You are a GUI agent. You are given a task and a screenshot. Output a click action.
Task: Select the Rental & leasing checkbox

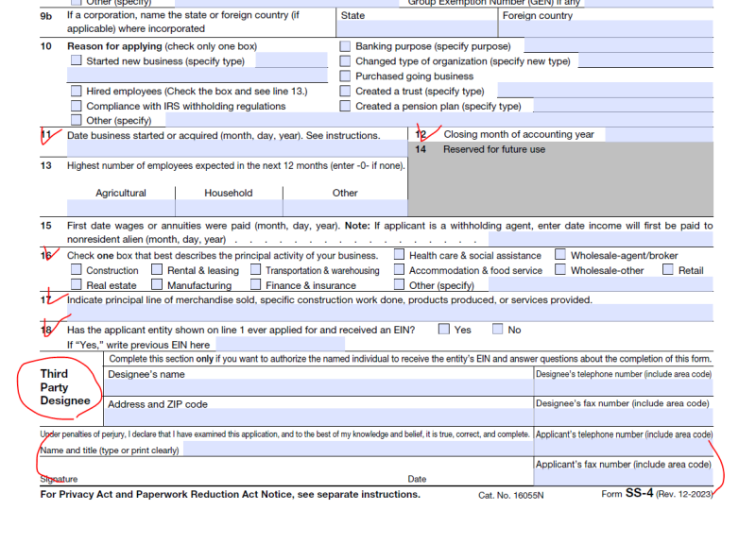pos(157,269)
